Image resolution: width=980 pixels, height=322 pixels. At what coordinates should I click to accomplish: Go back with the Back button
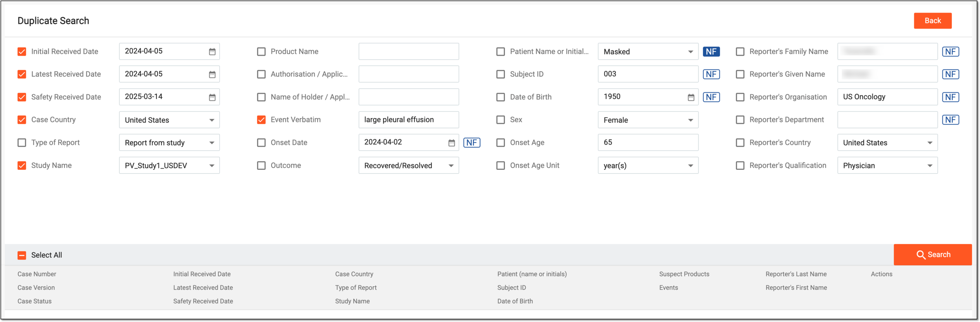[933, 21]
